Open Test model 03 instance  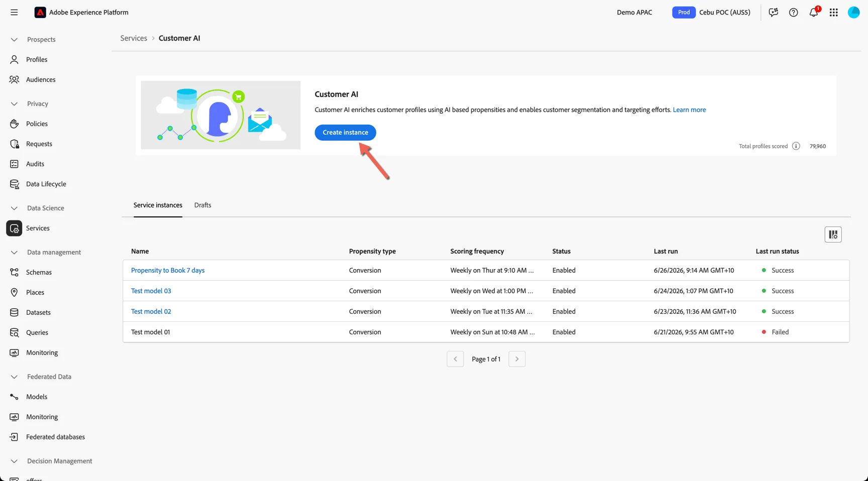[x=151, y=291]
